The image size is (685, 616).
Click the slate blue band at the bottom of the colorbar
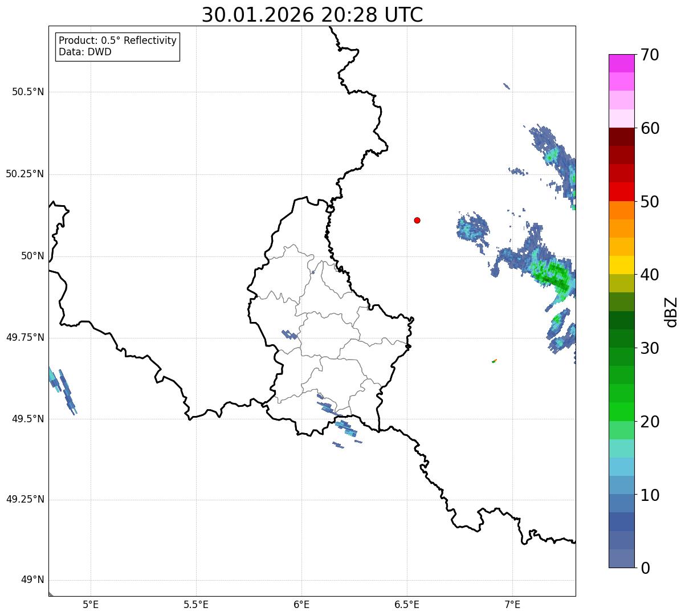click(621, 558)
